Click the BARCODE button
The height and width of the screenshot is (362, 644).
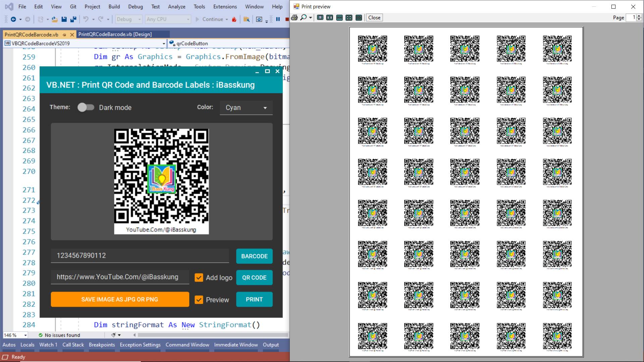click(x=254, y=256)
